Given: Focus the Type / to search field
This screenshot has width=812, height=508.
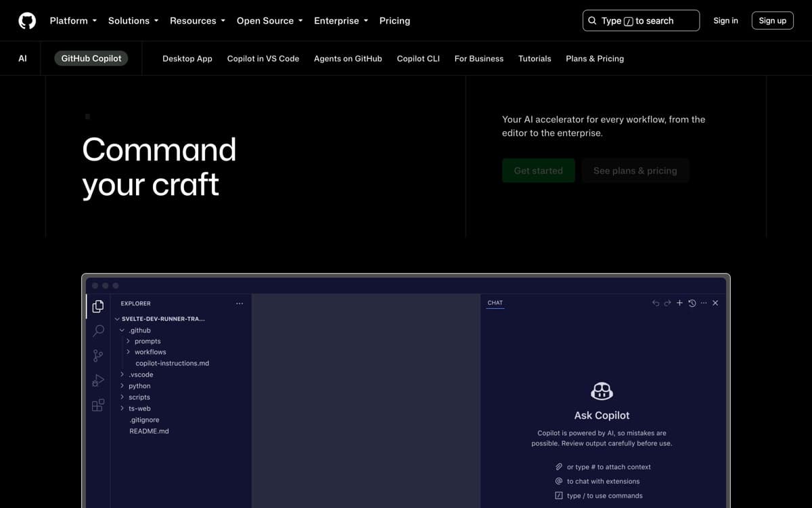Looking at the screenshot, I should pyautogui.click(x=641, y=20).
